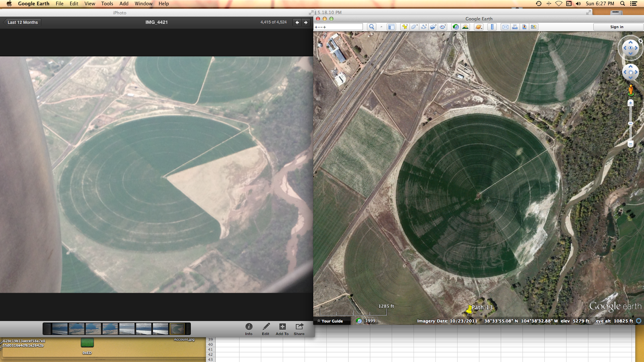Go back to Last 12 Months
The image size is (644, 362).
coord(22,23)
